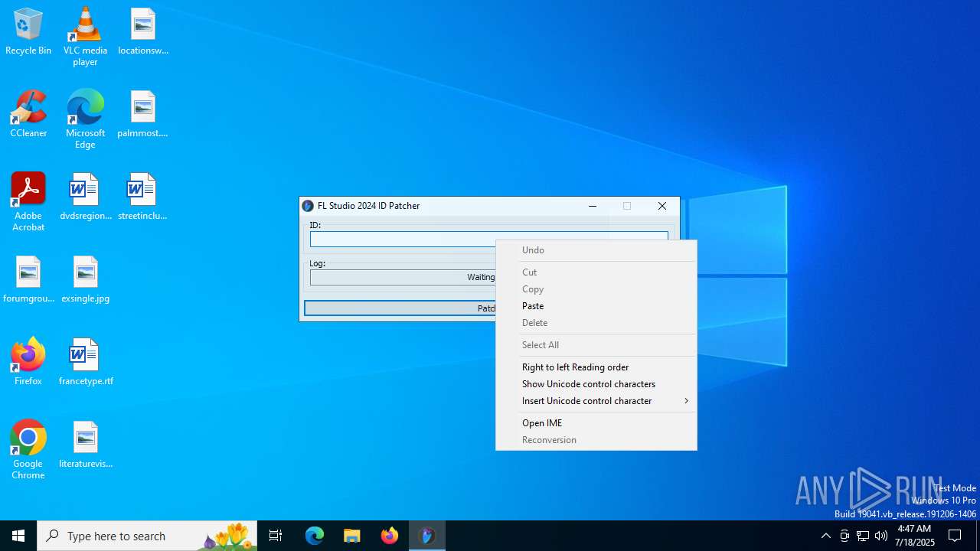
Task: Toggle Show Unicode control characters
Action: [x=596, y=384]
